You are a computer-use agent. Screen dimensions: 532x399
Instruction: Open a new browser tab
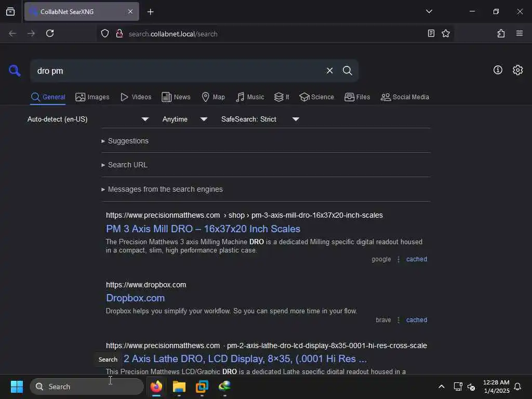click(x=150, y=12)
